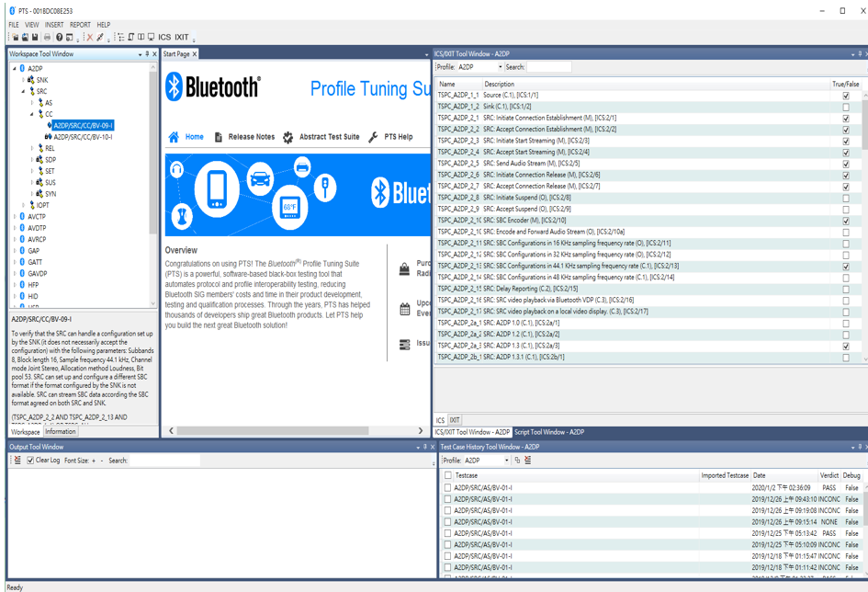Open the INSERT menu
This screenshot has width=868, height=592.
pos(54,25)
